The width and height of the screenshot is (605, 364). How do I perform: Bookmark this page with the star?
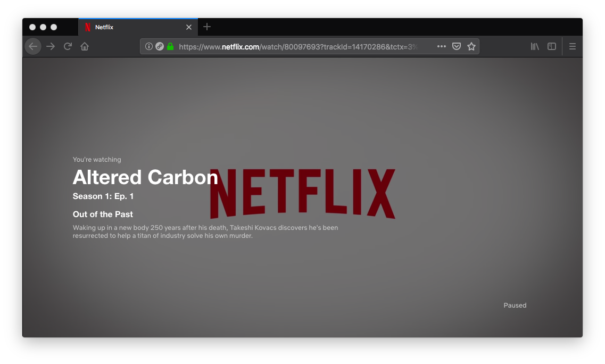click(x=471, y=46)
